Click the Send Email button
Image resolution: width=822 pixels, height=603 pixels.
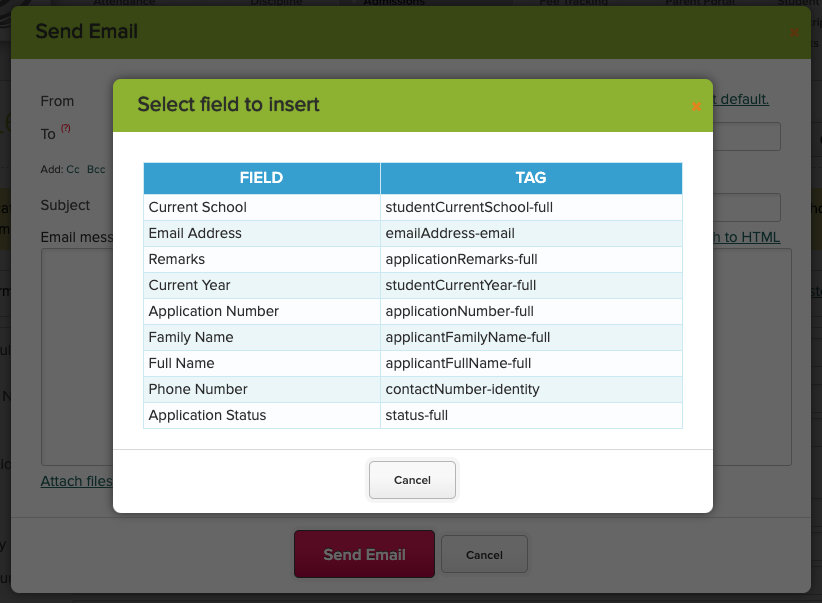[x=364, y=554]
